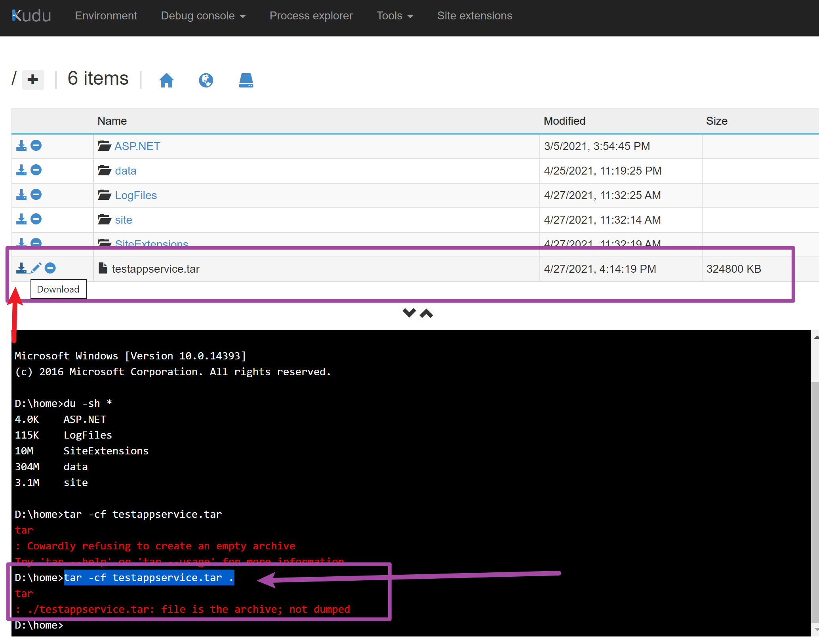819x644 pixels.
Task: Click the plus new item button
Action: [x=33, y=80]
